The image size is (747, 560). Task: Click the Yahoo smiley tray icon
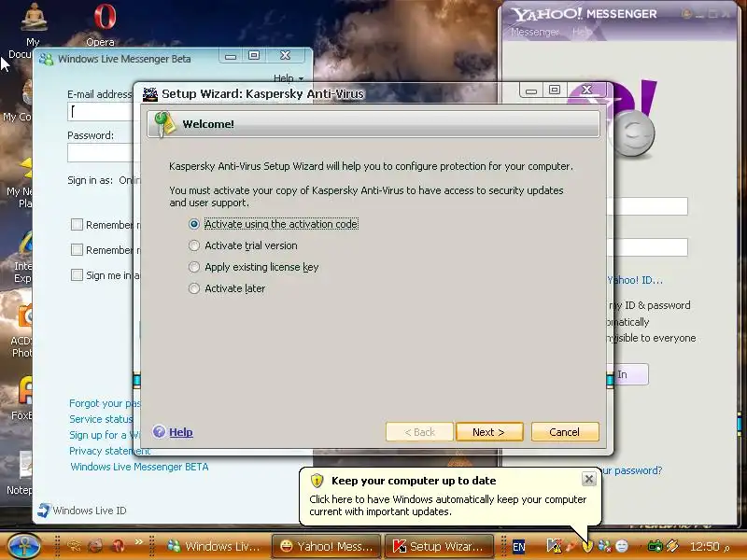(622, 546)
